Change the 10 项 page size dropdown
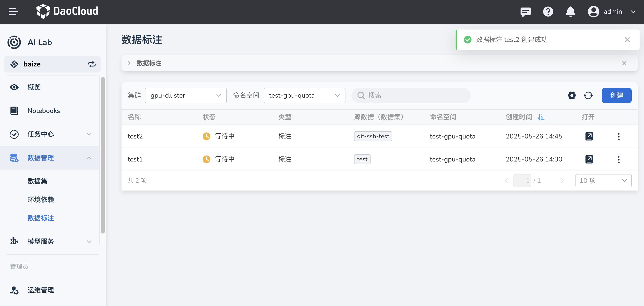 [603, 181]
